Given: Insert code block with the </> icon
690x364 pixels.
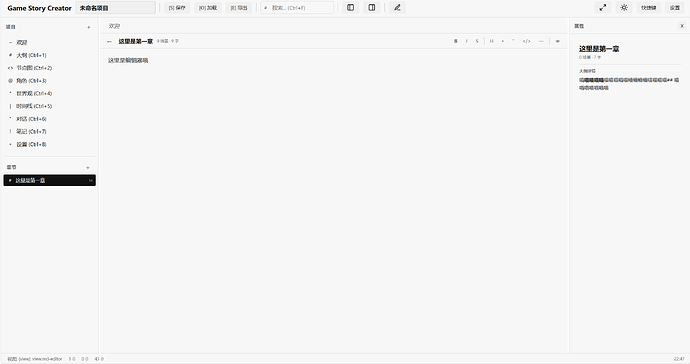Looking at the screenshot, I should pos(526,41).
